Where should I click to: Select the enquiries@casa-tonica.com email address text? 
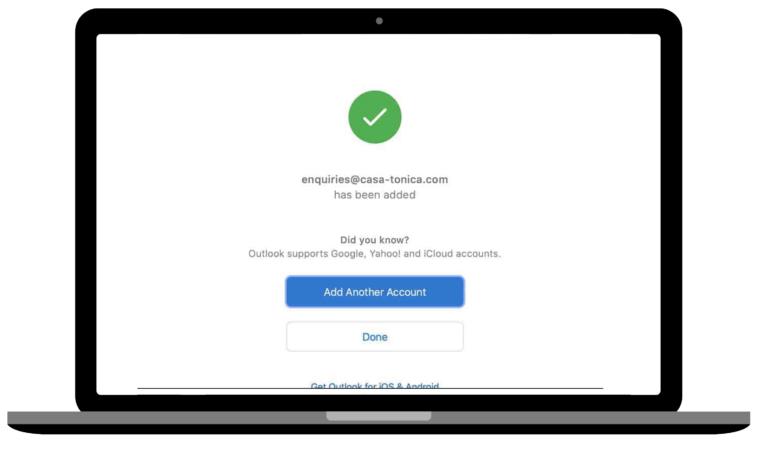pyautogui.click(x=375, y=179)
